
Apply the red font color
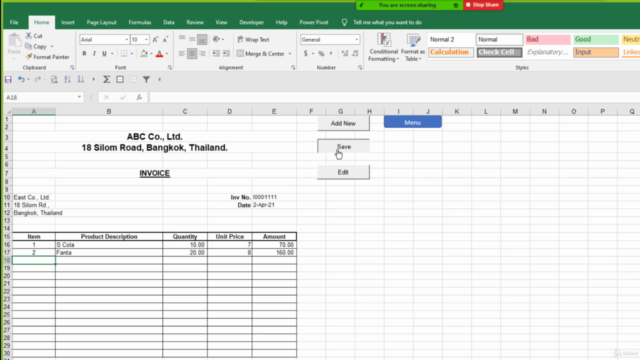pyautogui.click(x=160, y=53)
